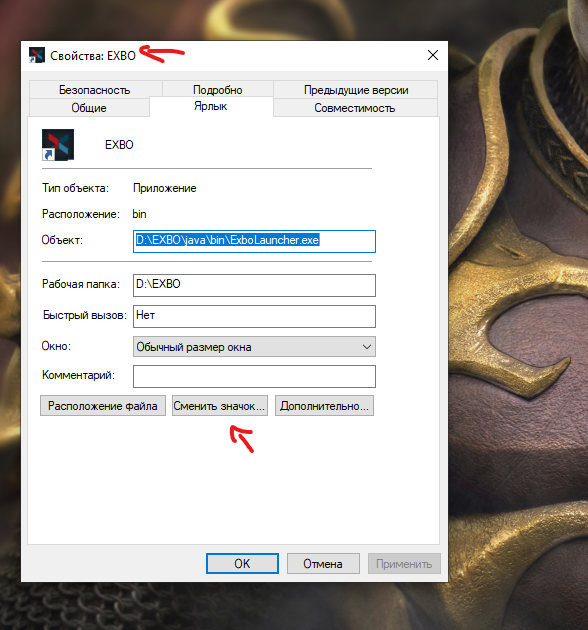Open the Совместимость tab
588x630 pixels.
[355, 108]
